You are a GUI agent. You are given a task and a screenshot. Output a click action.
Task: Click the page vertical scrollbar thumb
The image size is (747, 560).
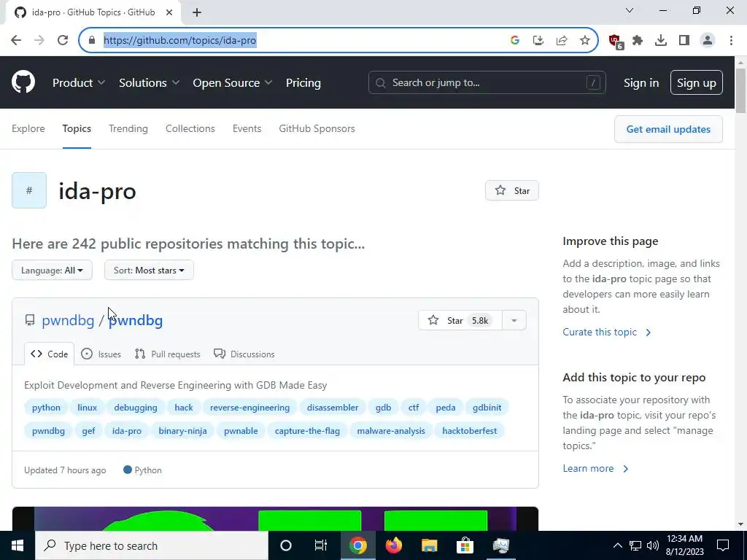[x=740, y=90]
